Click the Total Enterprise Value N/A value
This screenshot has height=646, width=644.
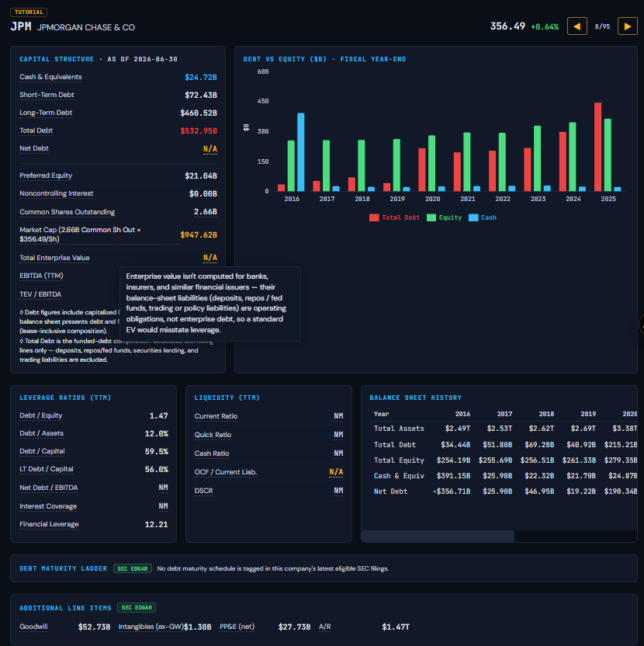coord(210,258)
